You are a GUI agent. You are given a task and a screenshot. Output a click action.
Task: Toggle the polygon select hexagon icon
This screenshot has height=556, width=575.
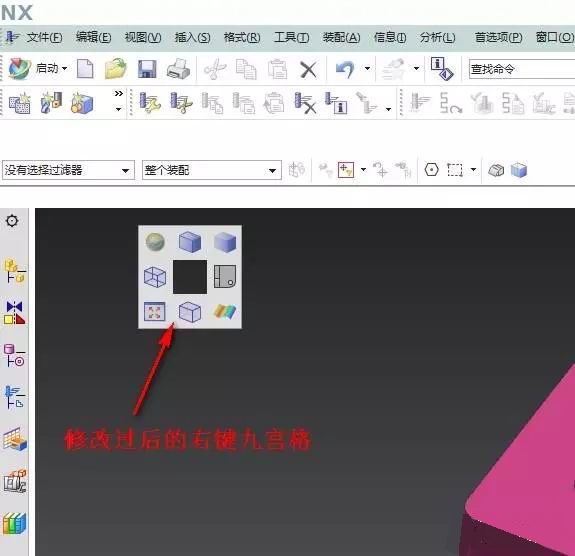click(x=431, y=170)
